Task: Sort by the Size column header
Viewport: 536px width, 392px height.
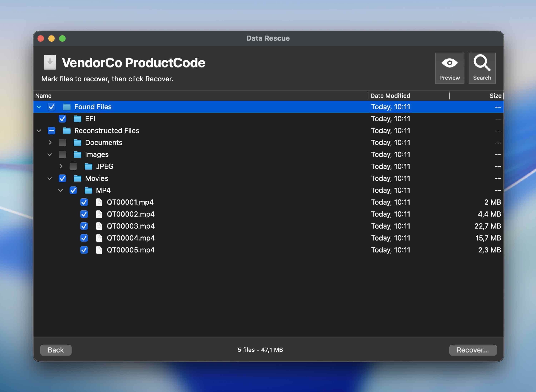Action: tap(477, 96)
